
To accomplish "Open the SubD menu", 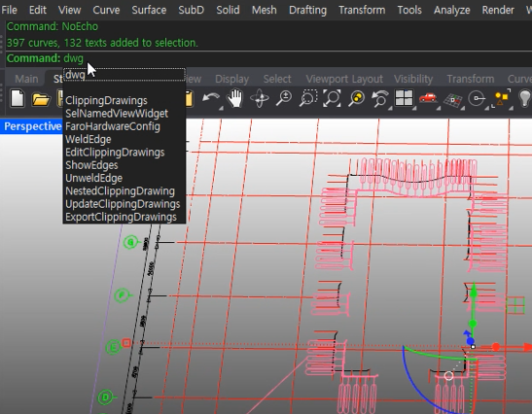I will click(x=192, y=10).
